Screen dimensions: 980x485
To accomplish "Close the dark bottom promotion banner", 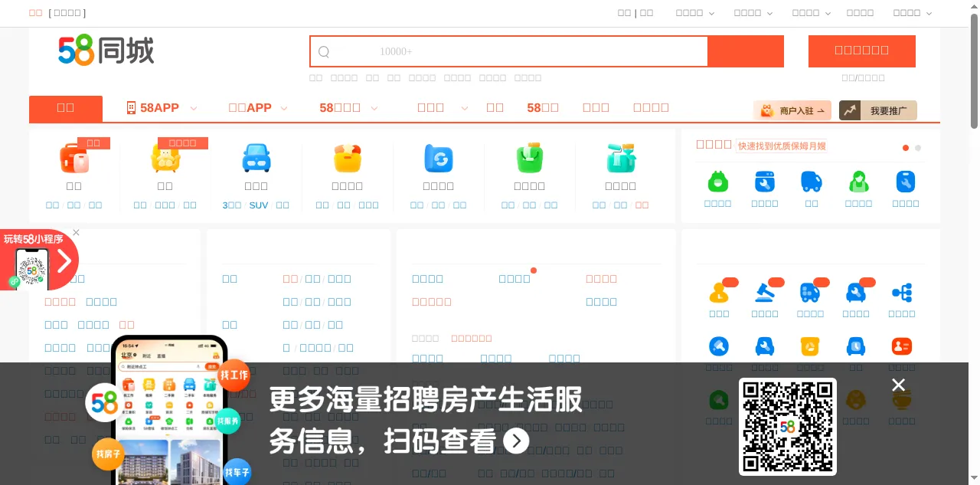I will pyautogui.click(x=899, y=385).
